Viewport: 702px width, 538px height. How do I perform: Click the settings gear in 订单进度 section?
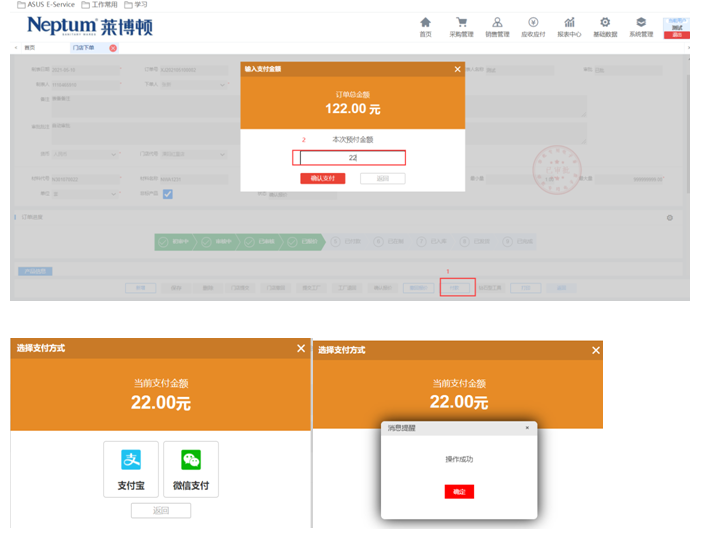[x=669, y=218]
